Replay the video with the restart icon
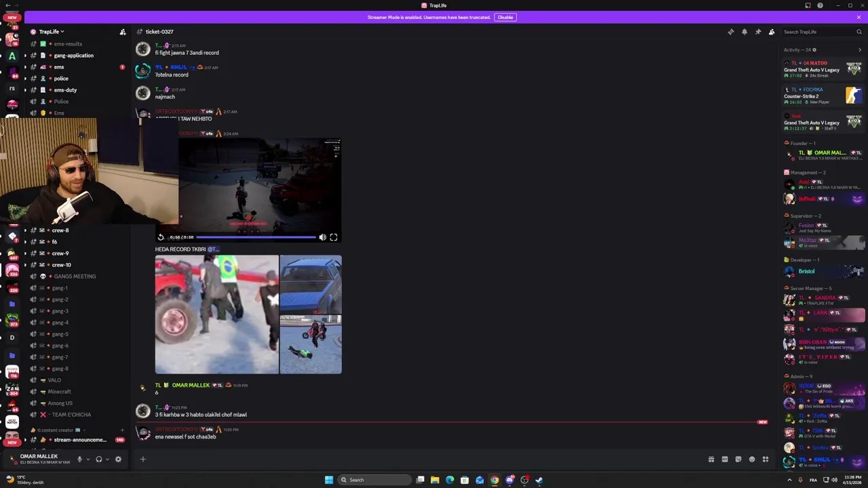 161,237
